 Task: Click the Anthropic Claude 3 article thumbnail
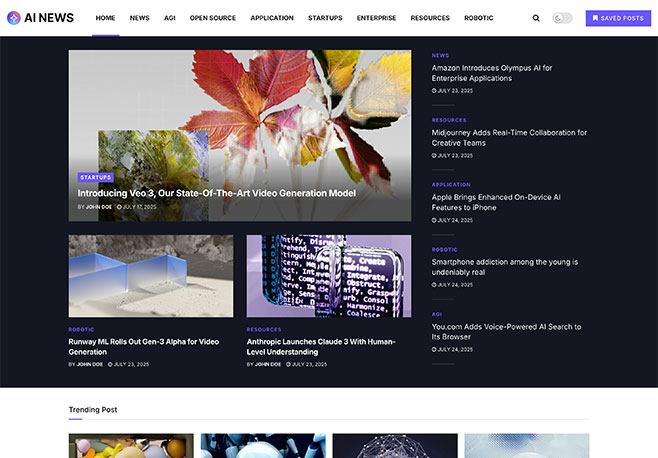tap(328, 276)
